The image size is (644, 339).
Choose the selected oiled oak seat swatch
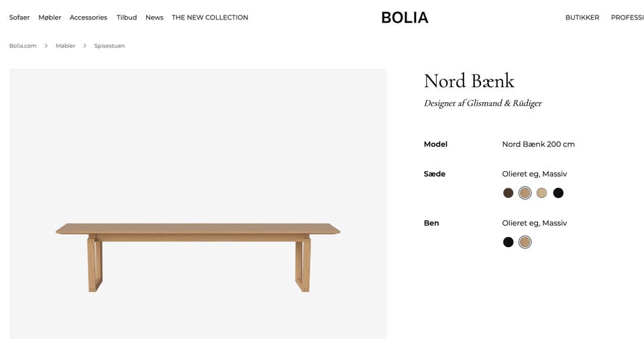525,193
